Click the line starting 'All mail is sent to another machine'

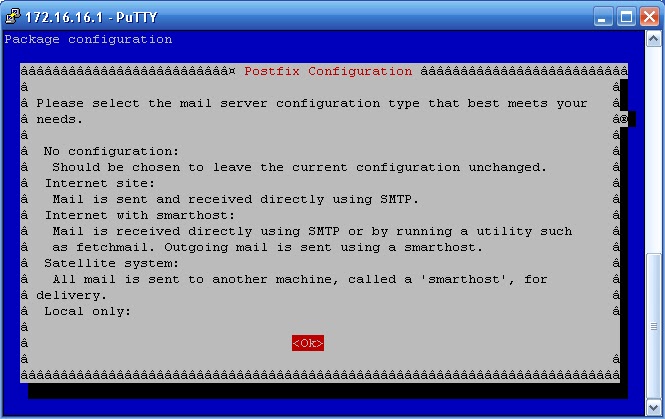(x=299, y=279)
